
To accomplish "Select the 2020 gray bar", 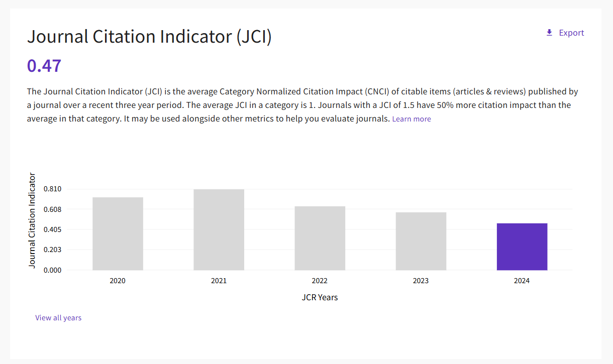I will pyautogui.click(x=118, y=233).
